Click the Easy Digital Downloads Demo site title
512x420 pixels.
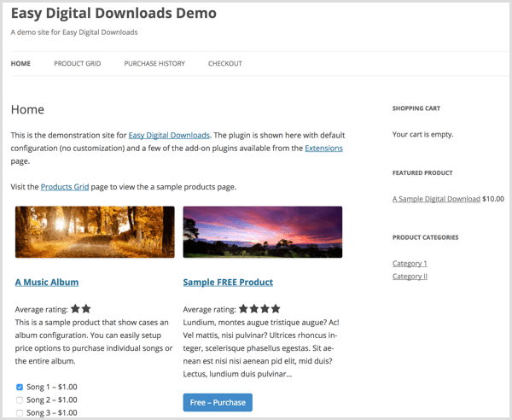(113, 14)
